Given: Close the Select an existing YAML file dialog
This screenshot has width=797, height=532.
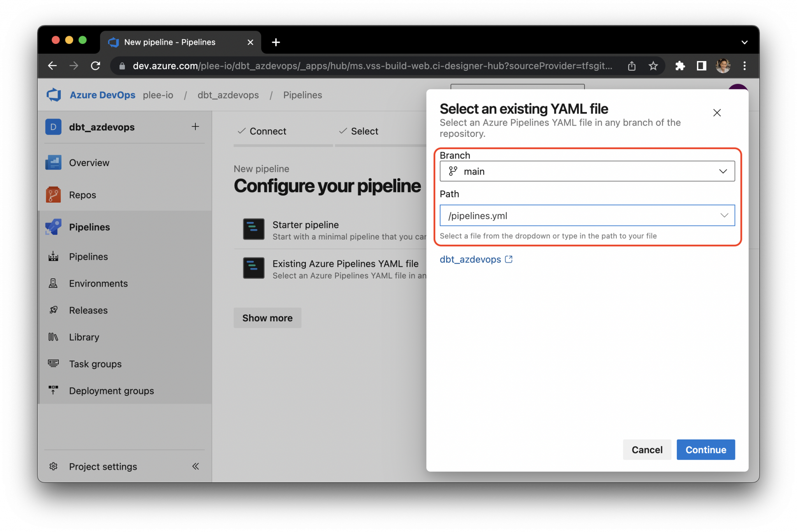Looking at the screenshot, I should pos(716,113).
